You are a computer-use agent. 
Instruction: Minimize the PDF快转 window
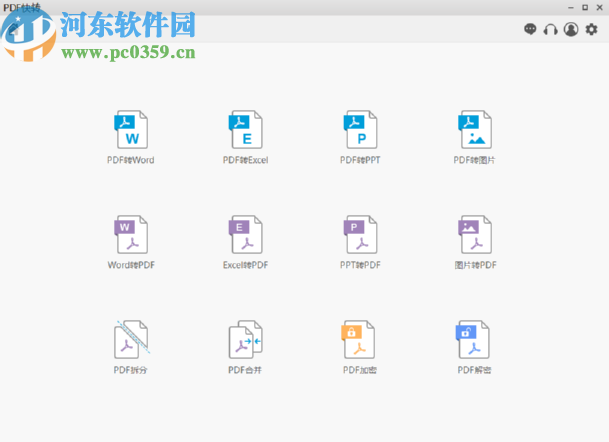(571, 7)
